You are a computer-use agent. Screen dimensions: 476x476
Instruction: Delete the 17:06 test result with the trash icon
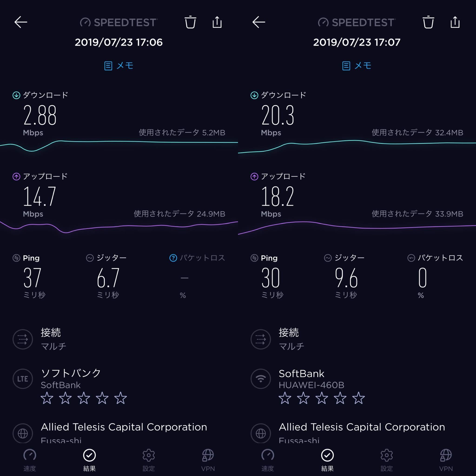[190, 22]
